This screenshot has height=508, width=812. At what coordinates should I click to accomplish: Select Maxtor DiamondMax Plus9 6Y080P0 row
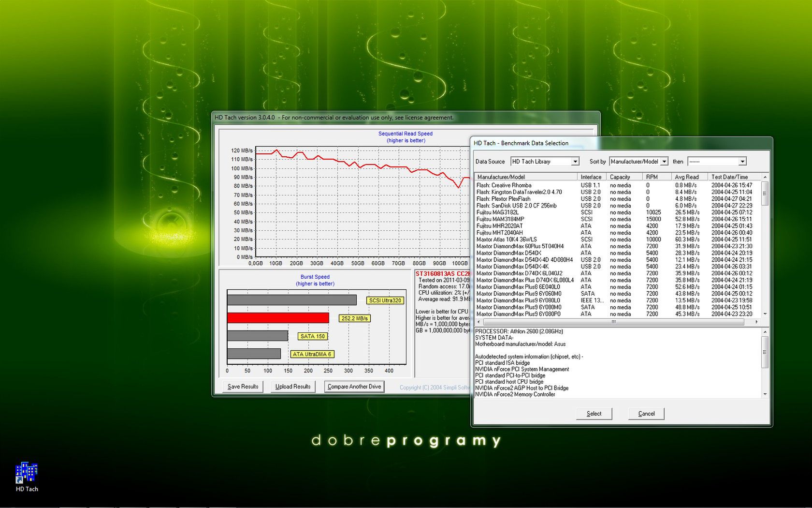pyautogui.click(x=618, y=314)
